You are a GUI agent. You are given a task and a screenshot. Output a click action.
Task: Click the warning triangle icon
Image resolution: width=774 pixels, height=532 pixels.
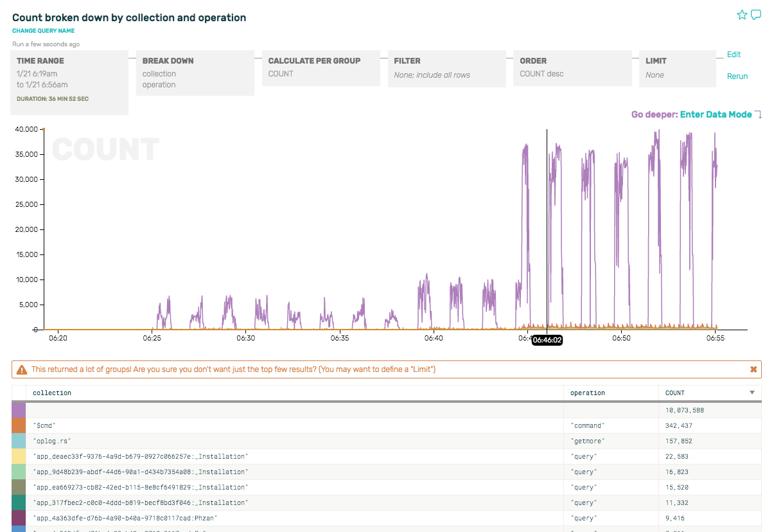[22, 369]
